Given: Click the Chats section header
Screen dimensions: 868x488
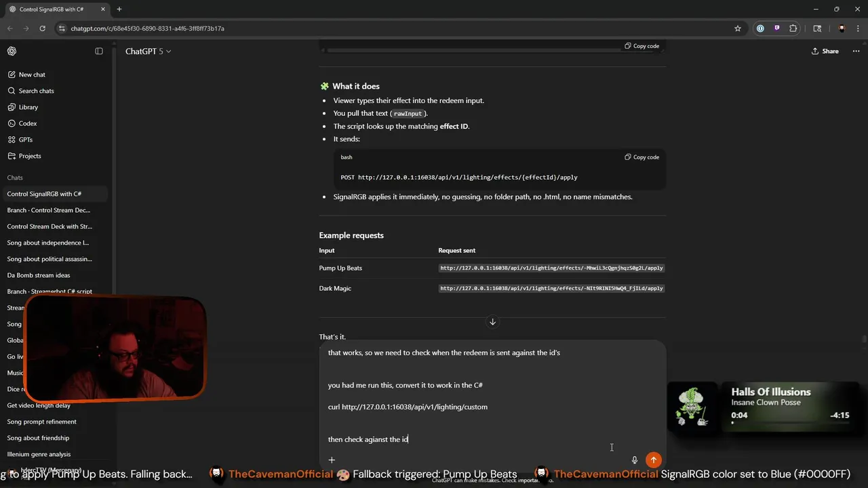Looking at the screenshot, I should pyautogui.click(x=15, y=178).
